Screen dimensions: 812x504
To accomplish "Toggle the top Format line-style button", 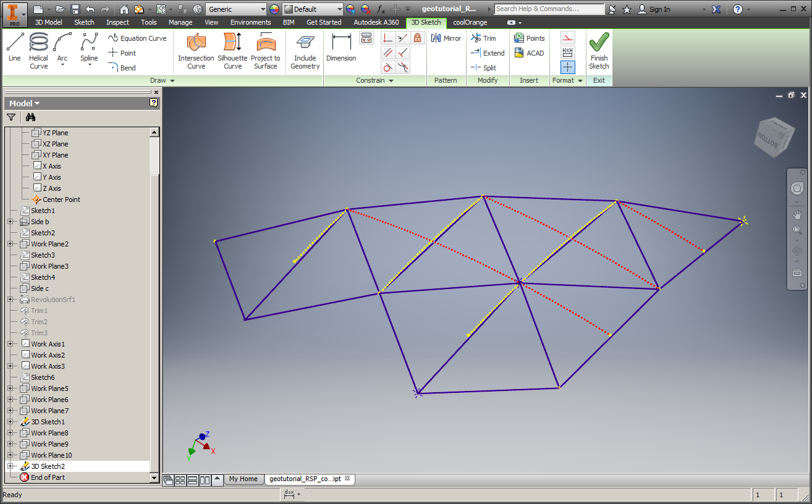I will [568, 38].
